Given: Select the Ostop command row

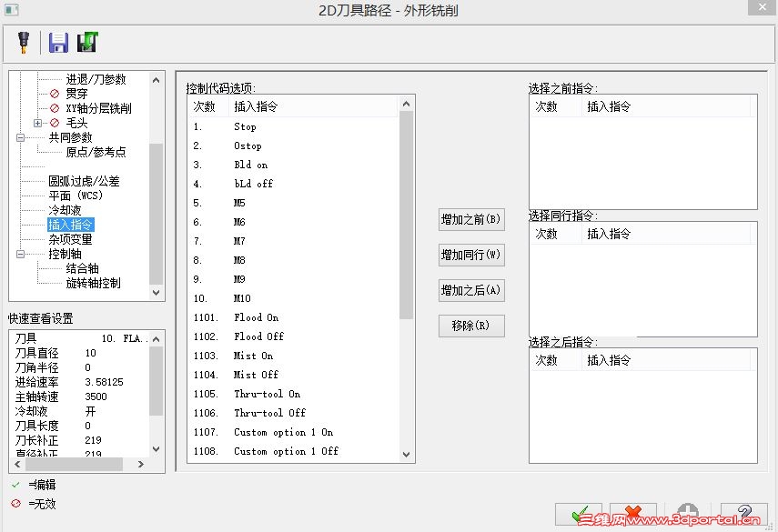Looking at the screenshot, I should pos(293,146).
